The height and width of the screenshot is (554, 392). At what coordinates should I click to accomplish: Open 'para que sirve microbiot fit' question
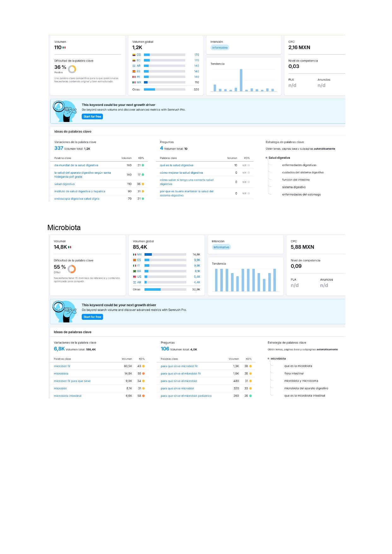coord(179,366)
